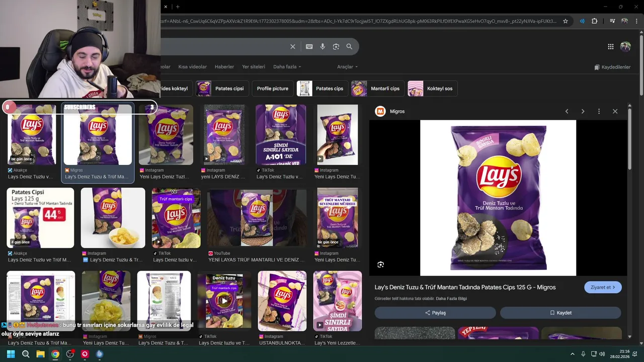Show hidden system tray icons

[x=572, y=354]
